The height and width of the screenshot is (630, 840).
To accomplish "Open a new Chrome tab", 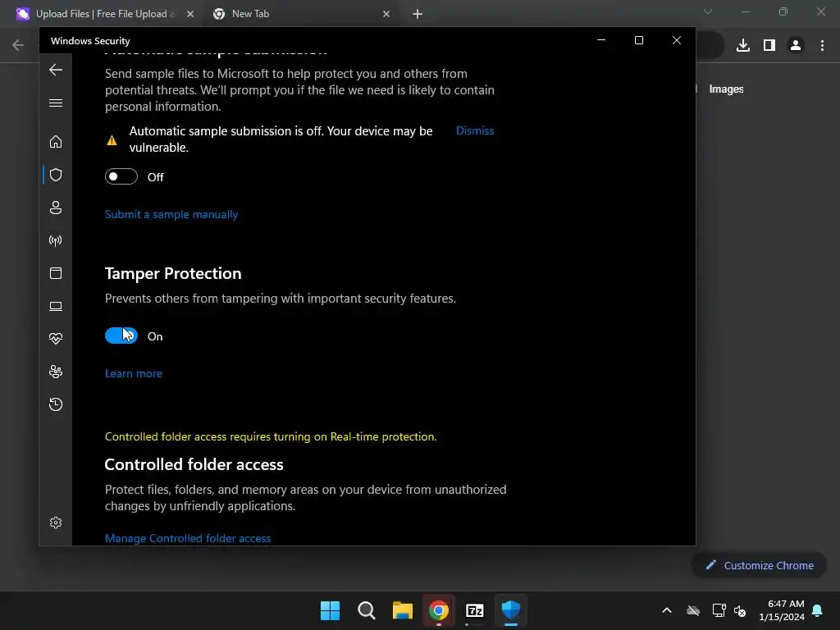I will tap(418, 14).
